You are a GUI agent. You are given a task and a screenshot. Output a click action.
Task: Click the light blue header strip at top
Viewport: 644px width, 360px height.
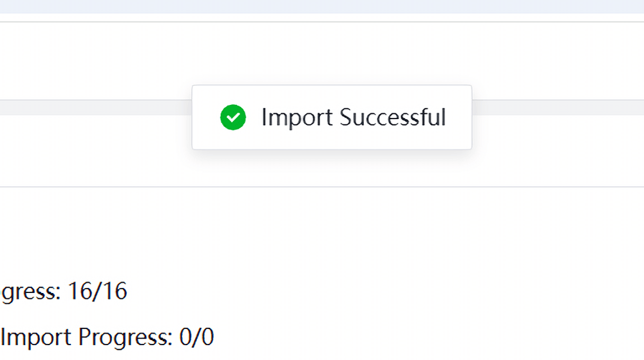coord(322,6)
